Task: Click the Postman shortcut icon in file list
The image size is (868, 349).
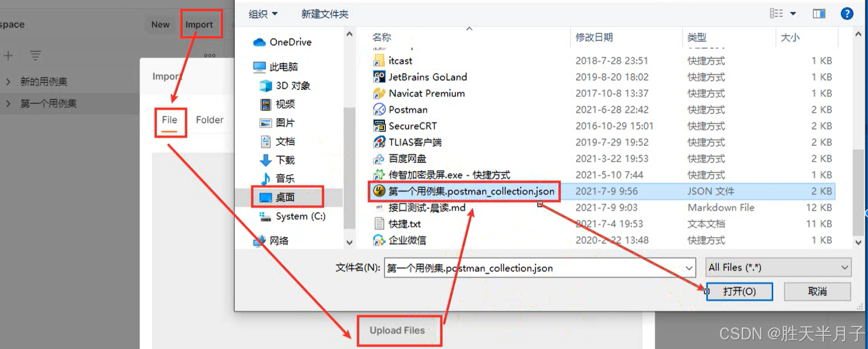Action: (x=379, y=109)
